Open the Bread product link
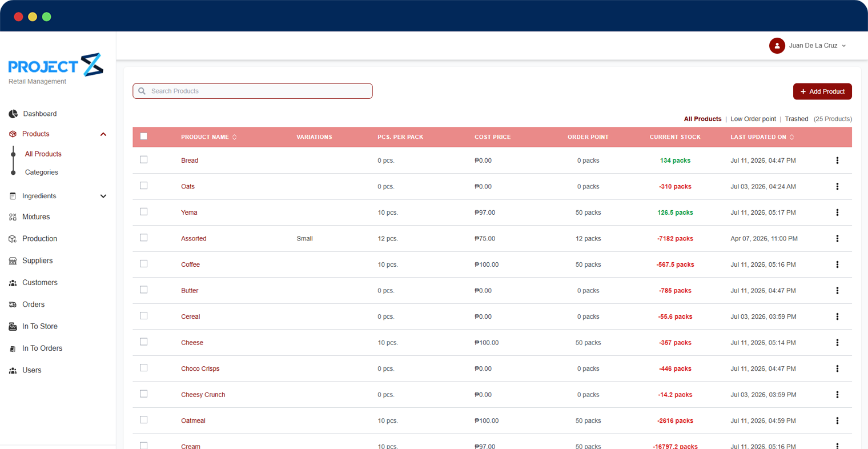 (190, 161)
